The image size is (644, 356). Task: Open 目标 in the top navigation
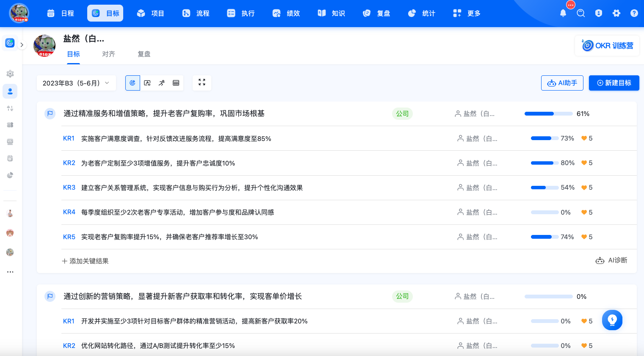pos(105,13)
